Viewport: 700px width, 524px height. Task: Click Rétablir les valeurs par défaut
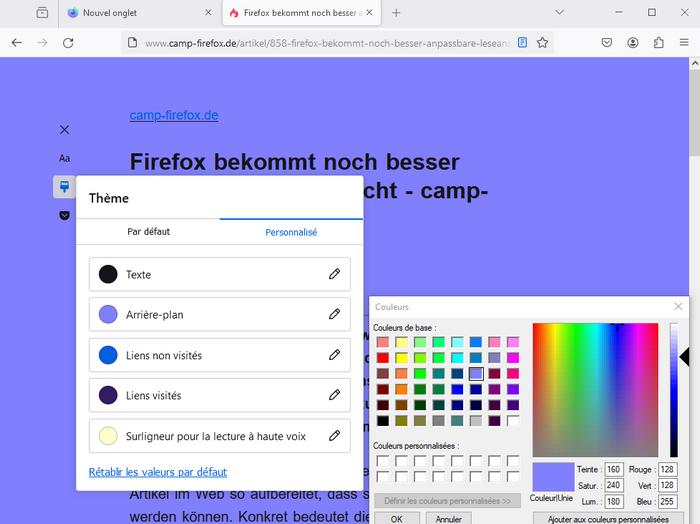pos(158,472)
